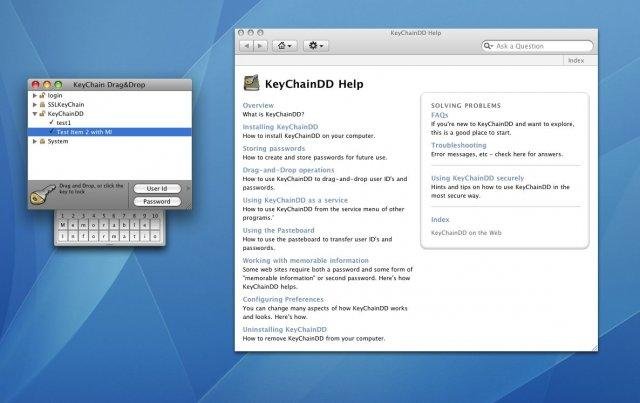
Task: Select the login keychain row
Action: pos(109,96)
